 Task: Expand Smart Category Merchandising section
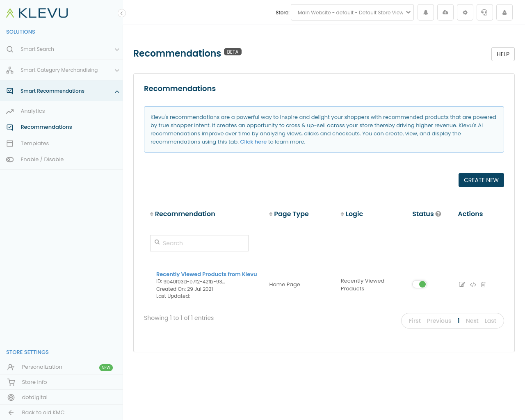[x=61, y=70]
